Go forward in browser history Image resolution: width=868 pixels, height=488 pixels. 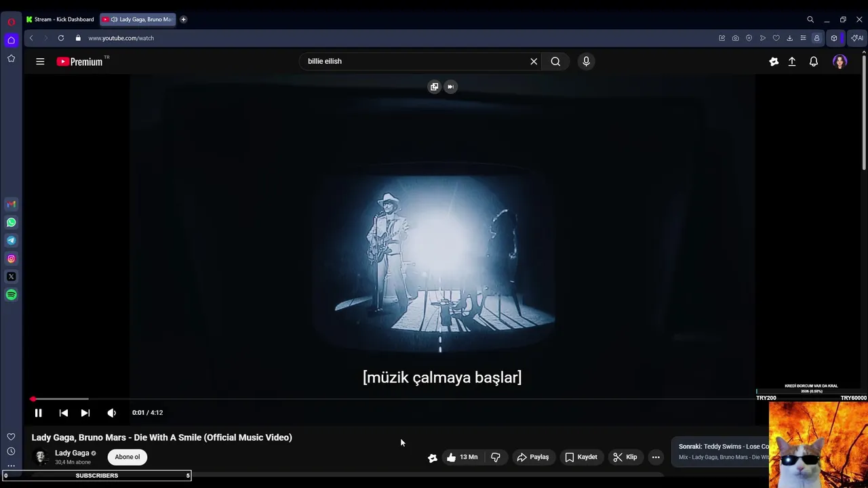pyautogui.click(x=46, y=38)
